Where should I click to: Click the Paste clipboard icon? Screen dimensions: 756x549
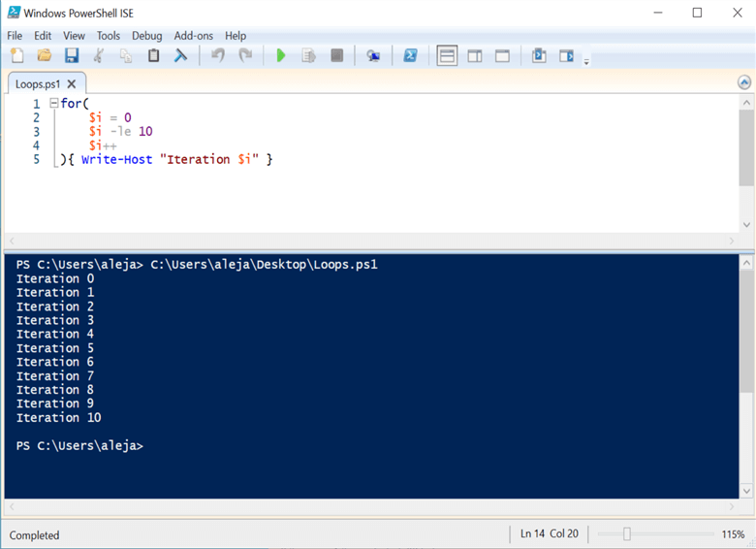(x=153, y=55)
